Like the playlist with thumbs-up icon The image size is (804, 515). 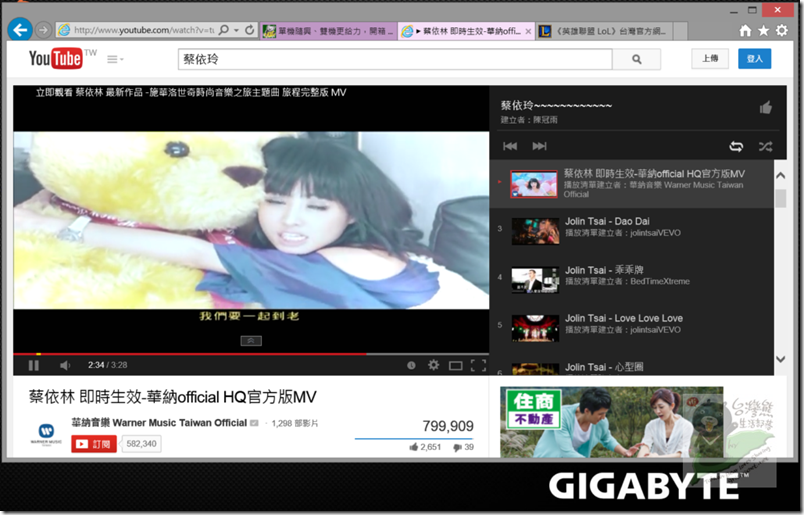tap(766, 108)
